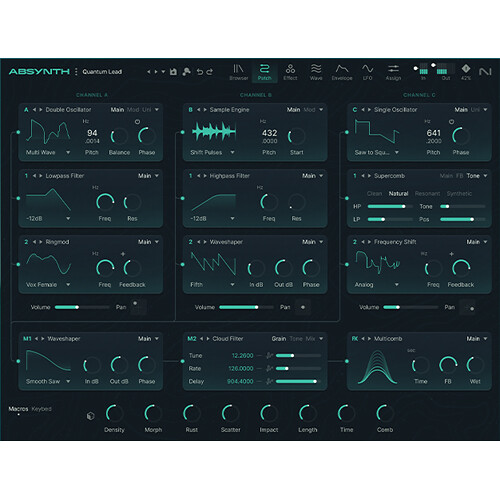
Task: Click the Native Instruments logo
Action: click(485, 72)
